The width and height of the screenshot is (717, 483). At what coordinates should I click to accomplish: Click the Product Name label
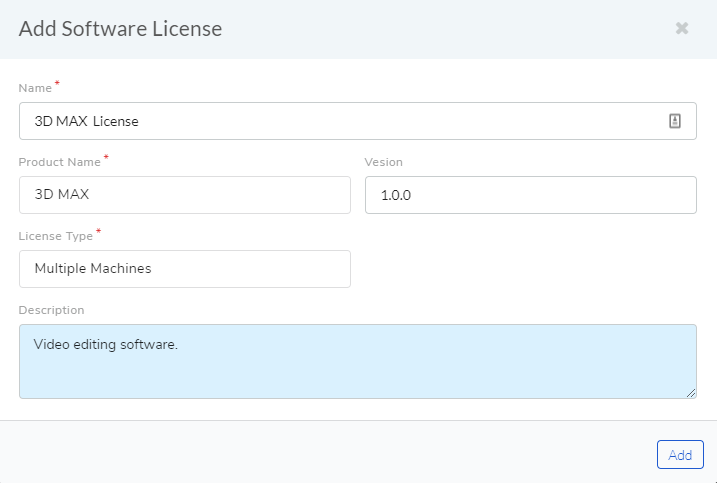59,162
